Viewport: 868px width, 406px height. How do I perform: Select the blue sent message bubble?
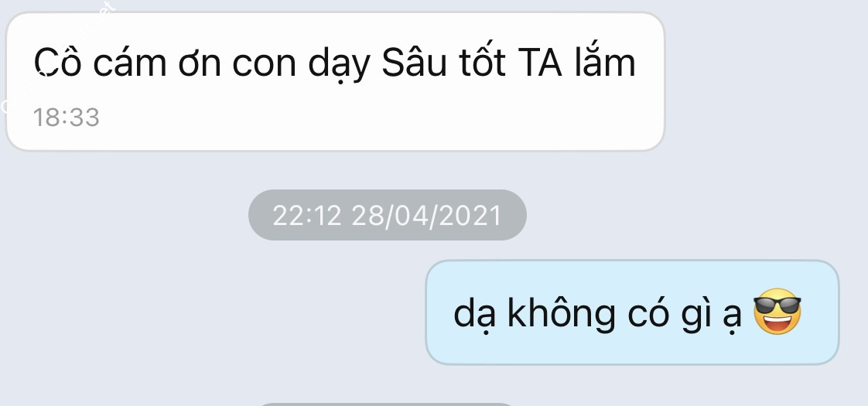(x=632, y=312)
